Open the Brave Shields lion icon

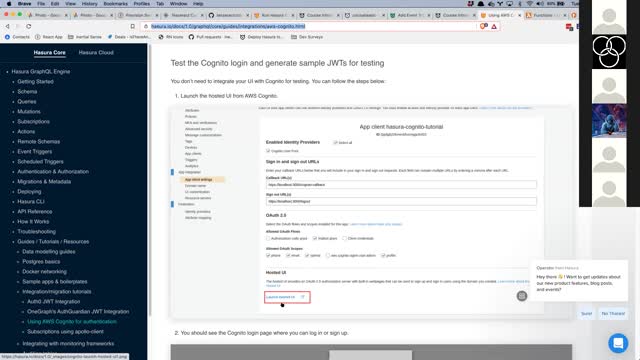point(484,26)
